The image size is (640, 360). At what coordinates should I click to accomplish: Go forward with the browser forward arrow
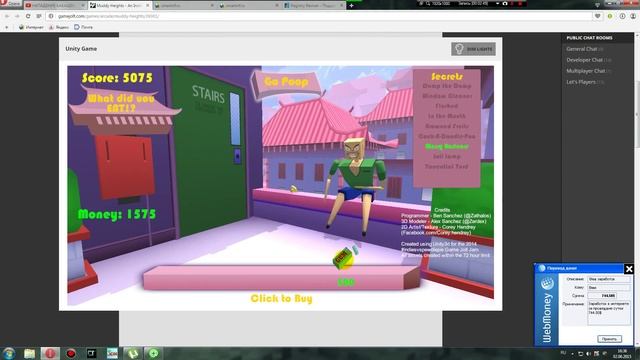(17, 16)
